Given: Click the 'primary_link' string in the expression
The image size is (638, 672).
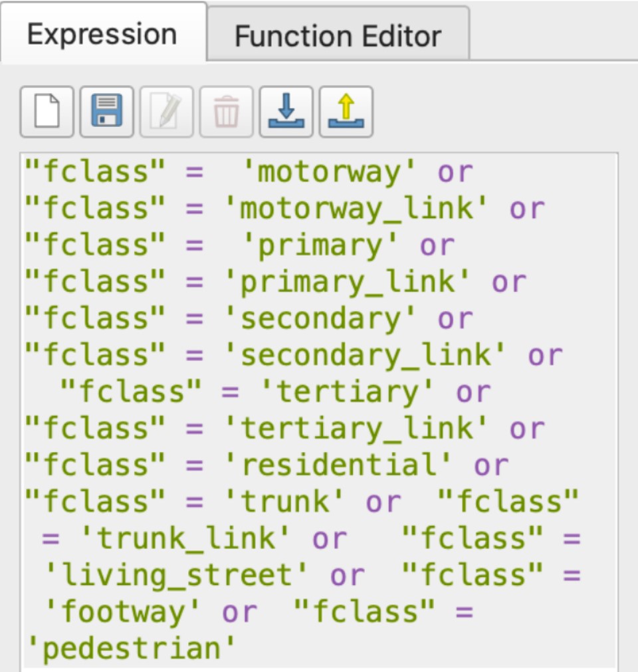Looking at the screenshot, I should [347, 282].
